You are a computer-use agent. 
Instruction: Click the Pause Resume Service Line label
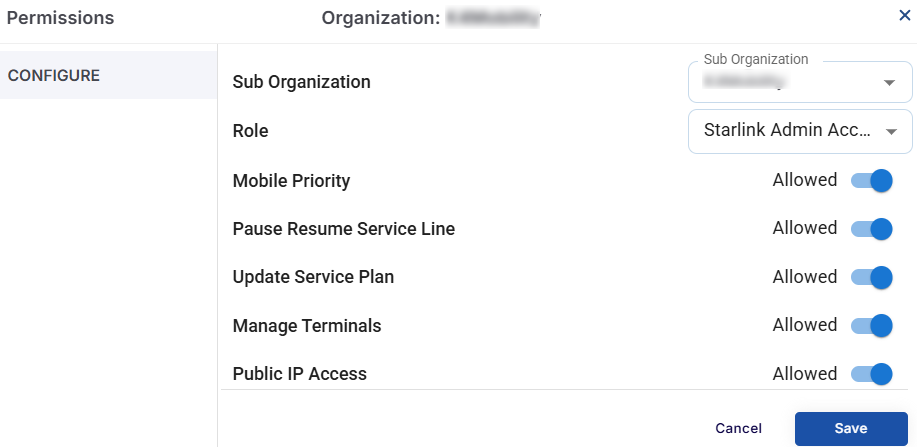tap(343, 229)
